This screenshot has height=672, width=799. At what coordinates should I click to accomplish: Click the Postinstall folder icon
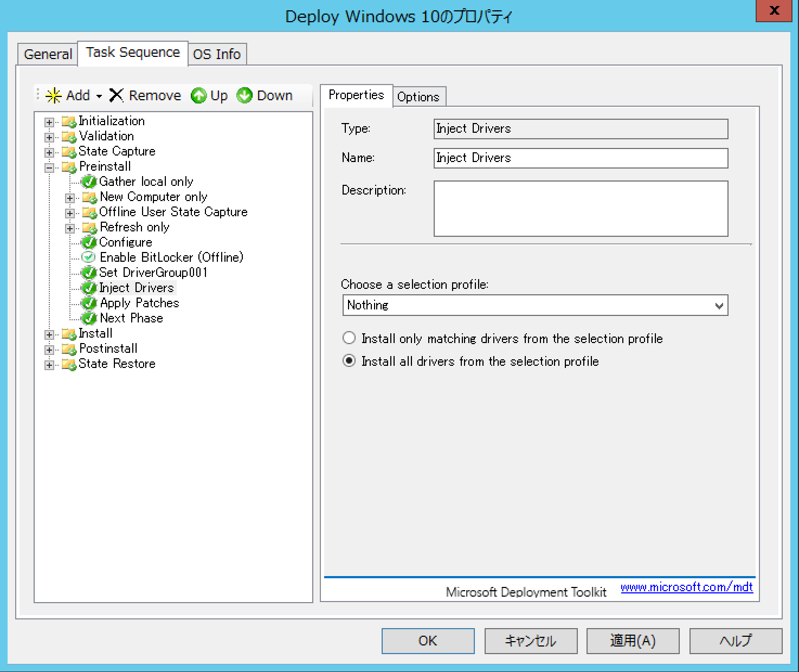click(x=69, y=349)
